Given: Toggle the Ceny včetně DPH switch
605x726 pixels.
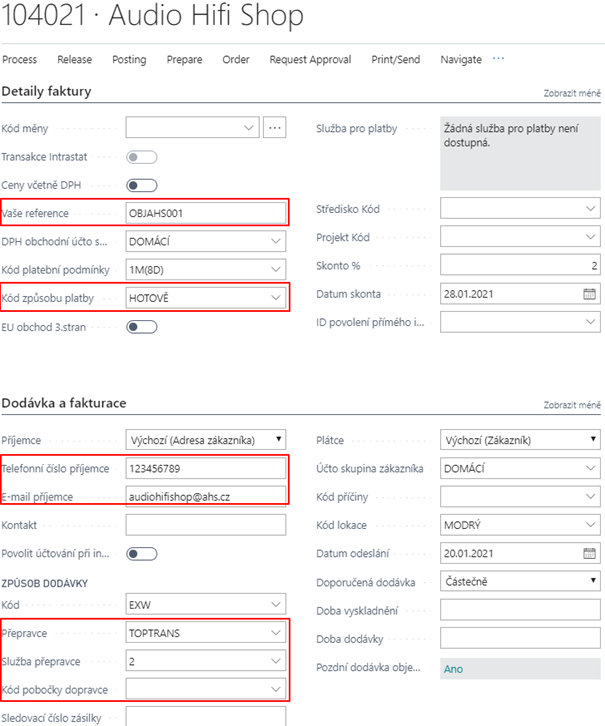Looking at the screenshot, I should 142,185.
